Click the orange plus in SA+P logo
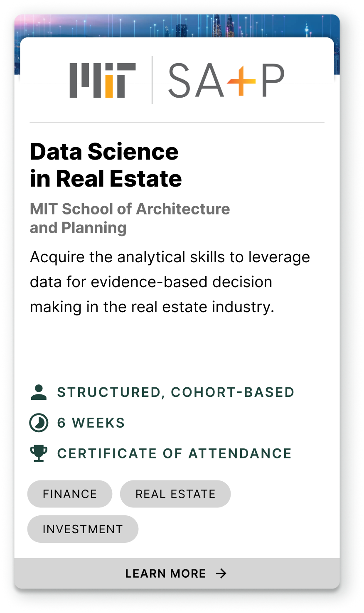Viewport: 364px width, 613px height. click(x=241, y=80)
